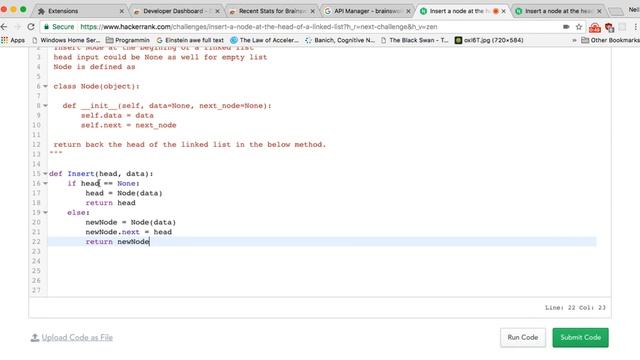The height and width of the screenshot is (360, 640).
Task: Open the Programmin bookmarks folder
Action: [128, 40]
